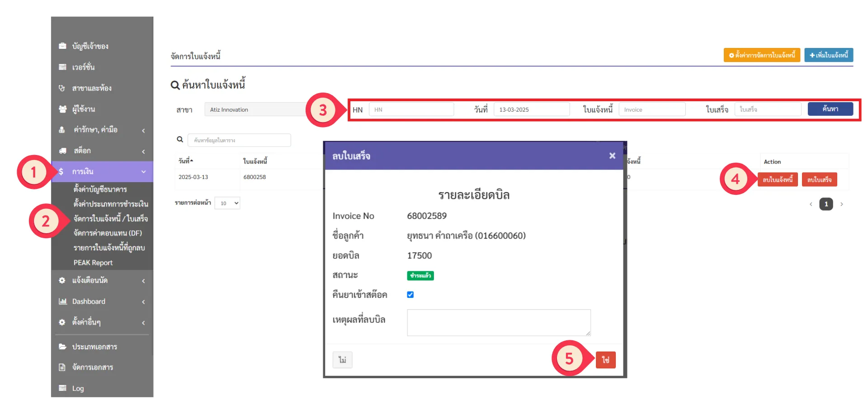
Task: Click the date field showing 13-03-2025
Action: pyautogui.click(x=531, y=109)
